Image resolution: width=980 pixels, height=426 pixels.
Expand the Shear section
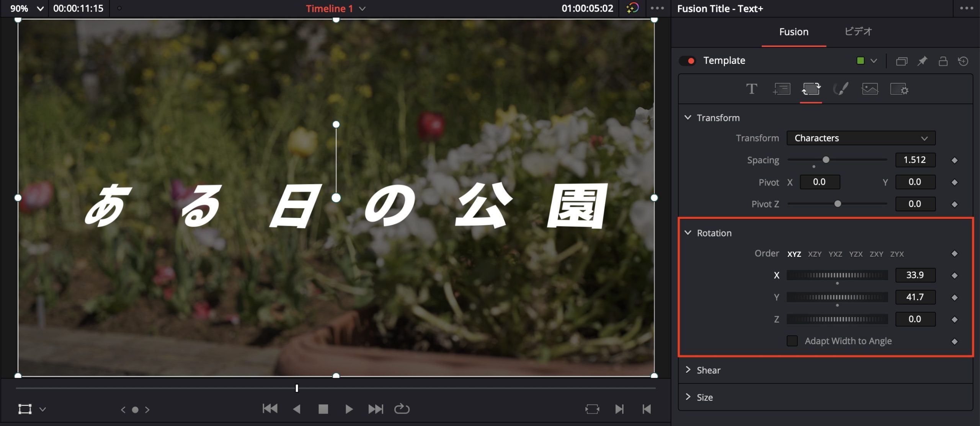click(x=708, y=370)
